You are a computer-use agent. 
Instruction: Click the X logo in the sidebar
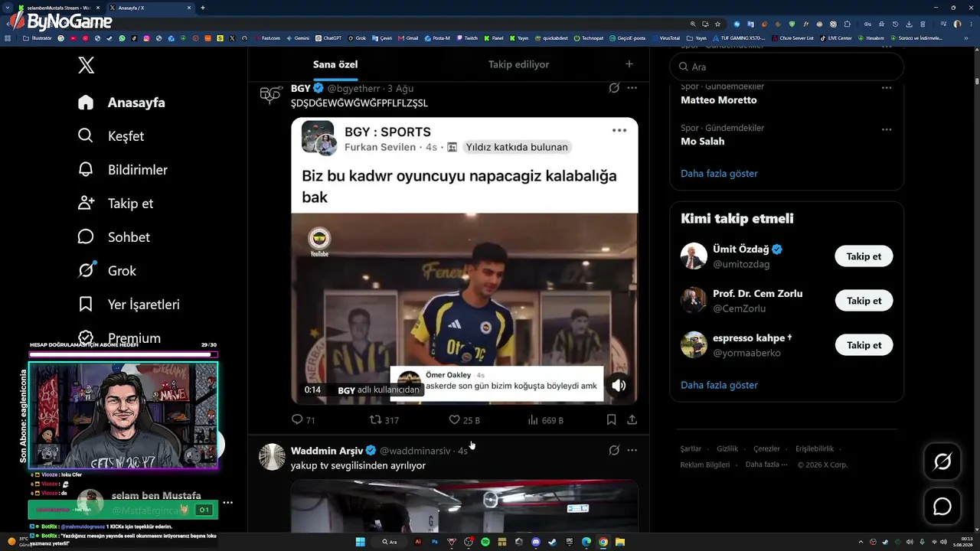click(87, 65)
